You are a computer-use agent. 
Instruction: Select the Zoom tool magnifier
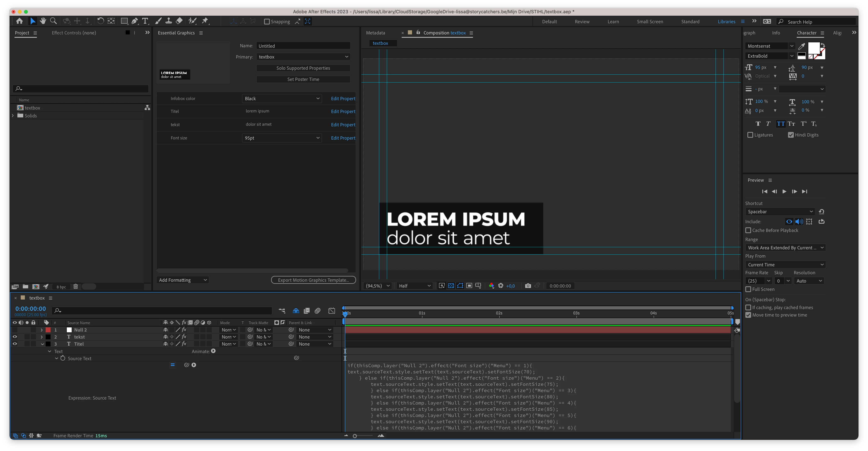(x=53, y=21)
